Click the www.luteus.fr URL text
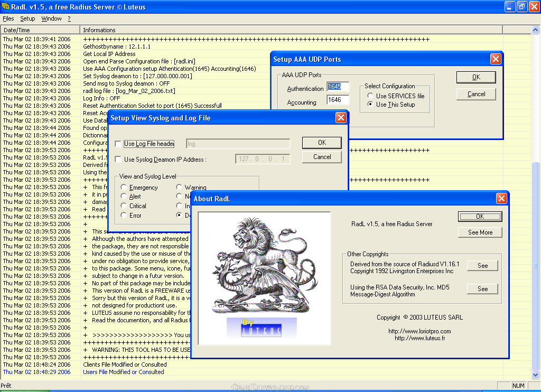 pos(419,338)
